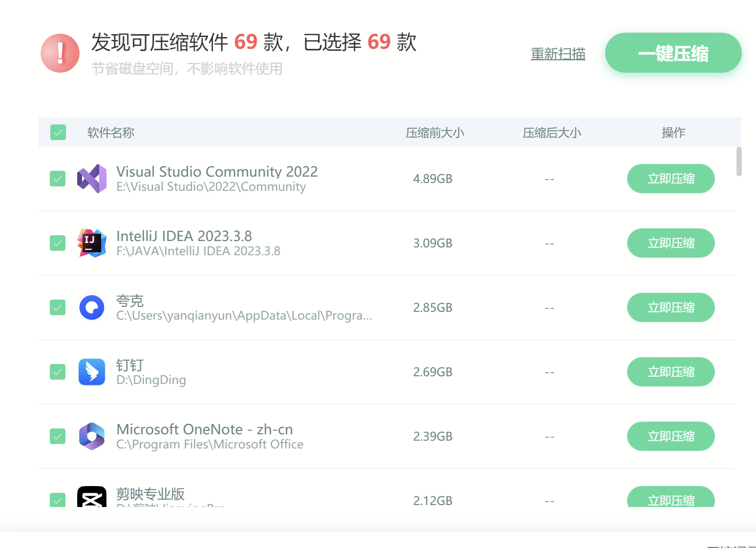Compress IntelliJ IDEA with 立即压缩

click(671, 243)
